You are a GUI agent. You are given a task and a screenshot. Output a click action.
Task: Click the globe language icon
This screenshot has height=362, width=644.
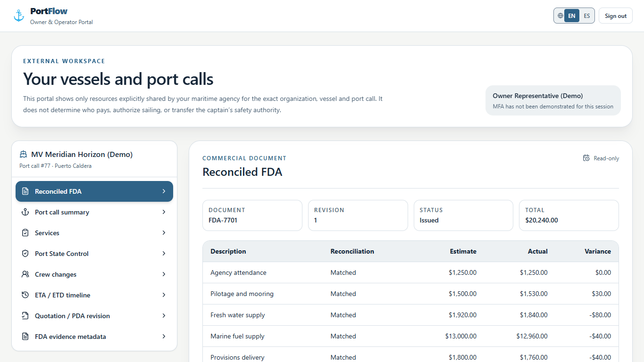pyautogui.click(x=560, y=16)
